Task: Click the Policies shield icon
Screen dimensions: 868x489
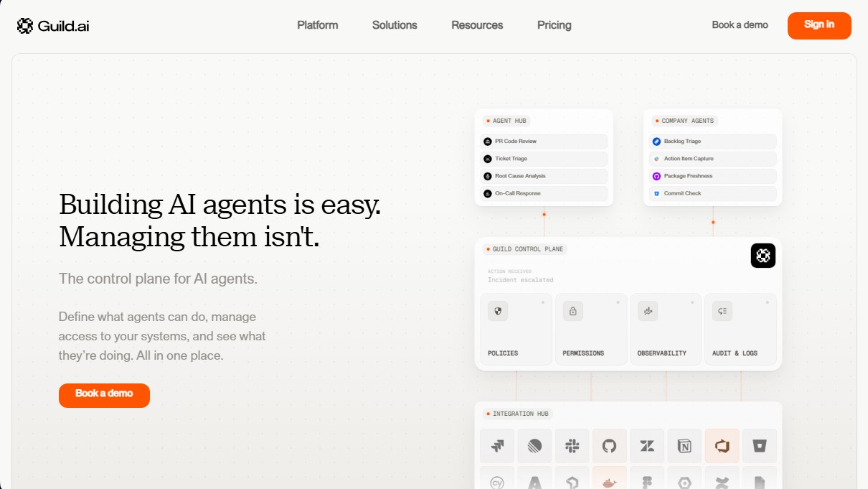Action: pos(498,311)
